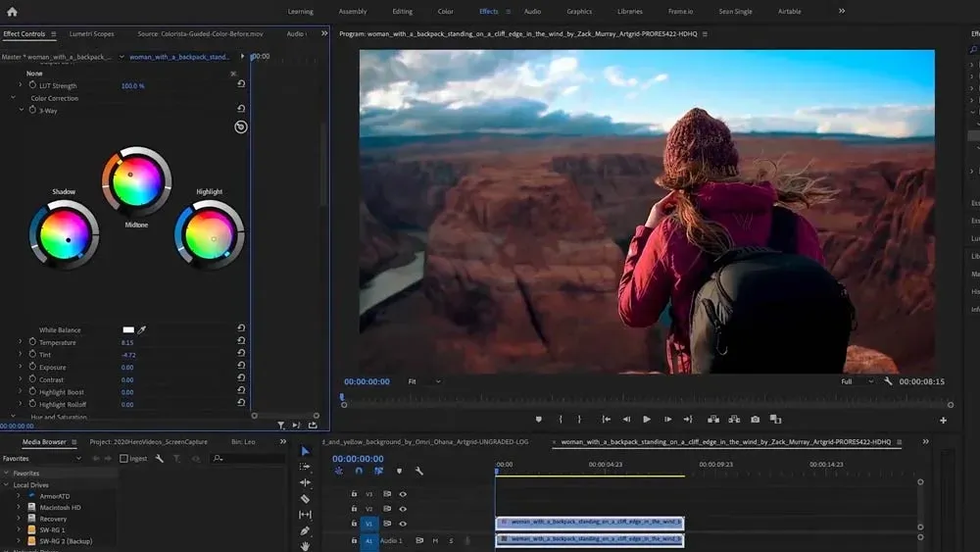Switch to the Audio workspace

[532, 11]
